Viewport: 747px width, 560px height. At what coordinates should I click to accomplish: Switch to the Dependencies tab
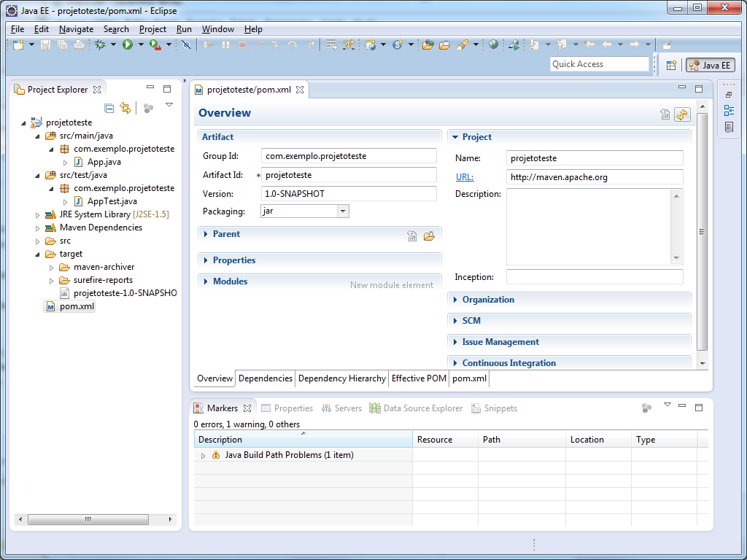[266, 378]
